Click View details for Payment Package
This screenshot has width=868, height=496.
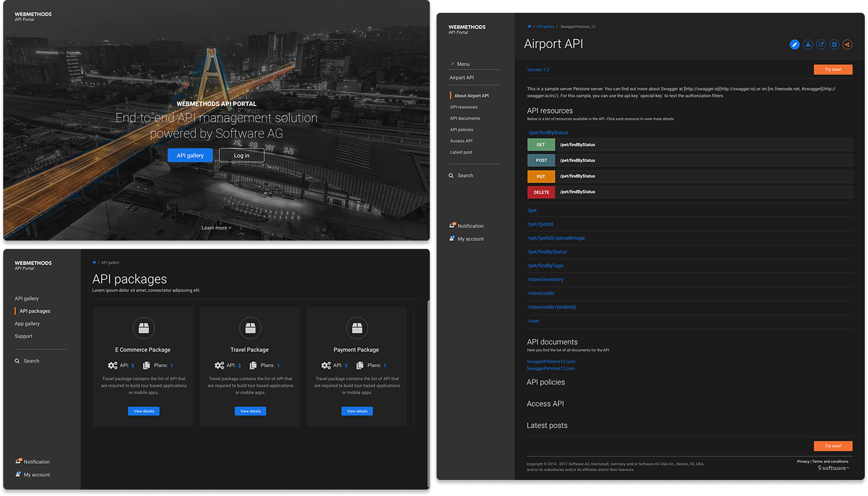click(x=357, y=411)
